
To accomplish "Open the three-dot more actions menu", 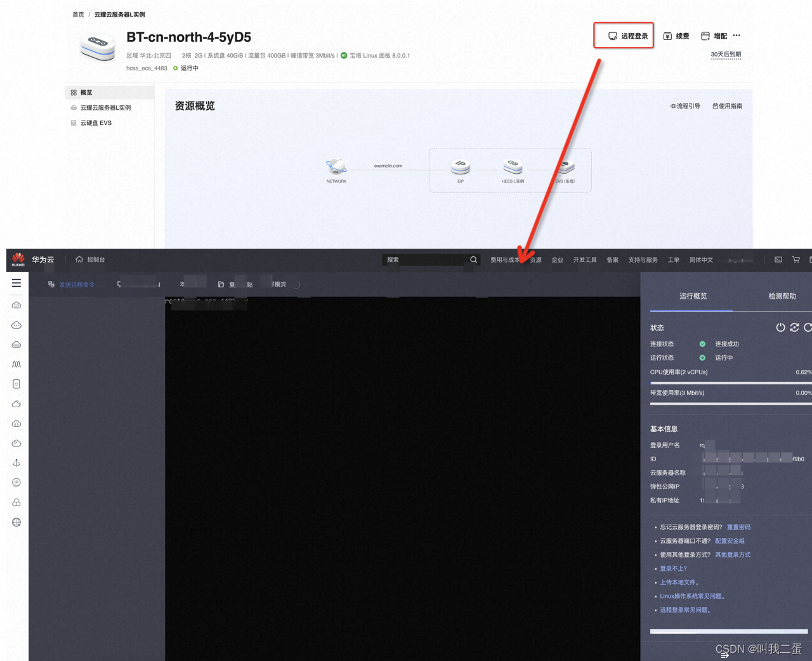I will pos(737,36).
